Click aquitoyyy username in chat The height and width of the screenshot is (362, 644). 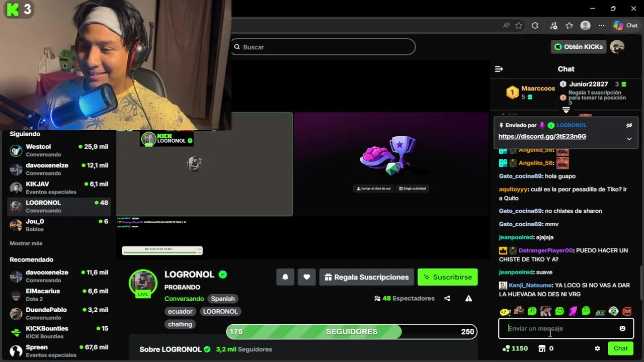513,189
